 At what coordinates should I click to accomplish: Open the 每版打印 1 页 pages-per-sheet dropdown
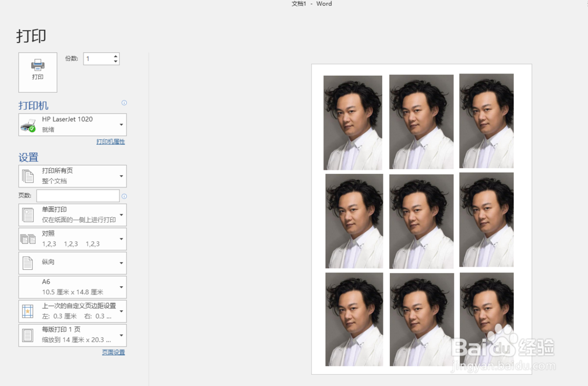[72, 335]
